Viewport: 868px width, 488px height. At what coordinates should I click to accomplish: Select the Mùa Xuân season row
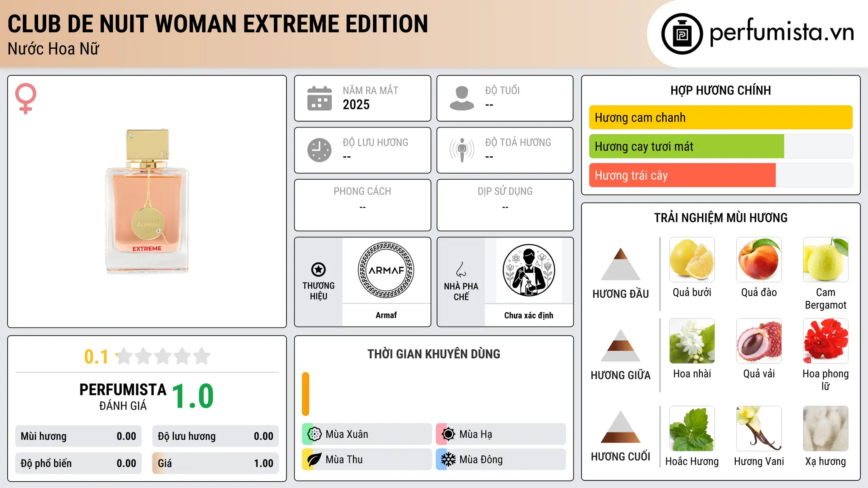tap(367, 434)
